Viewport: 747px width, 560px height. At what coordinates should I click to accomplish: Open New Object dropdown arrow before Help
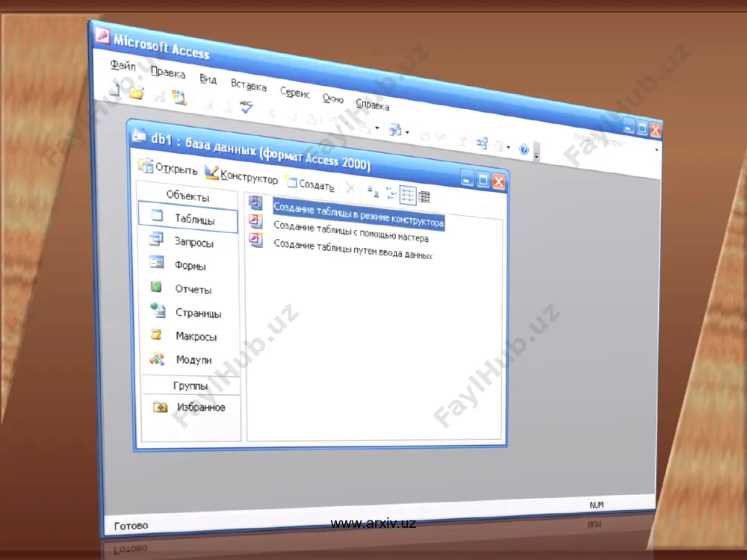tap(509, 148)
